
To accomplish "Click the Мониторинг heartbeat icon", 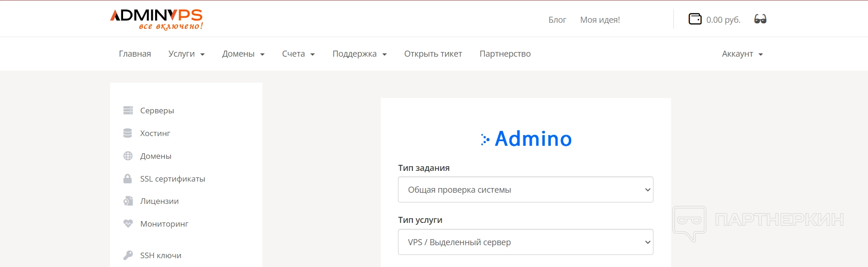I will (x=128, y=224).
